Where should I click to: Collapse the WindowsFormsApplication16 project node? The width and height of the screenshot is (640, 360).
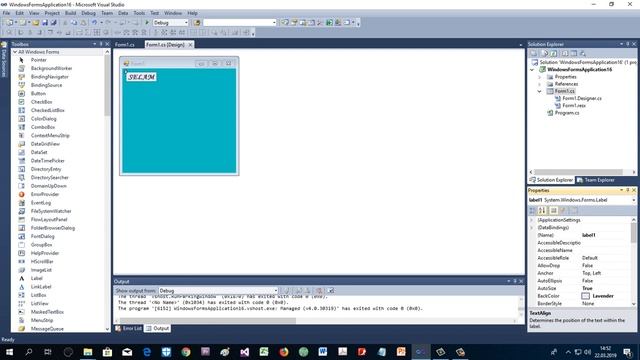pos(532,70)
